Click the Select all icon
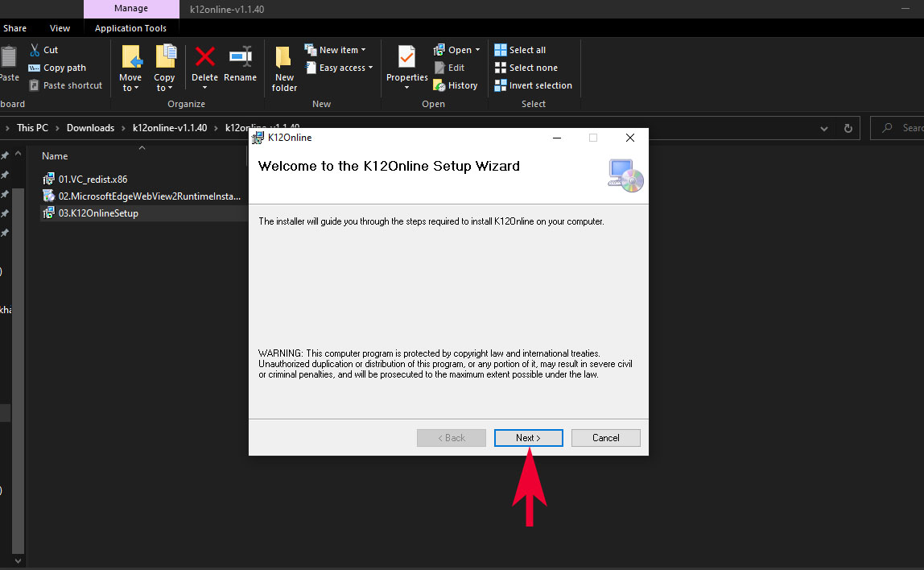924x570 pixels. tap(501, 50)
